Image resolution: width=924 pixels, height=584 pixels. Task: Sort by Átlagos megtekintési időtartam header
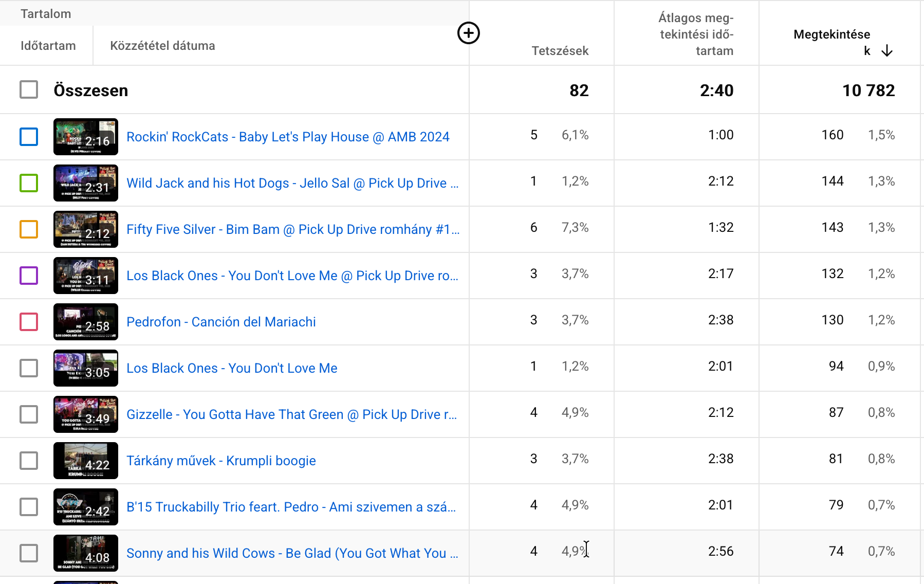tap(696, 34)
